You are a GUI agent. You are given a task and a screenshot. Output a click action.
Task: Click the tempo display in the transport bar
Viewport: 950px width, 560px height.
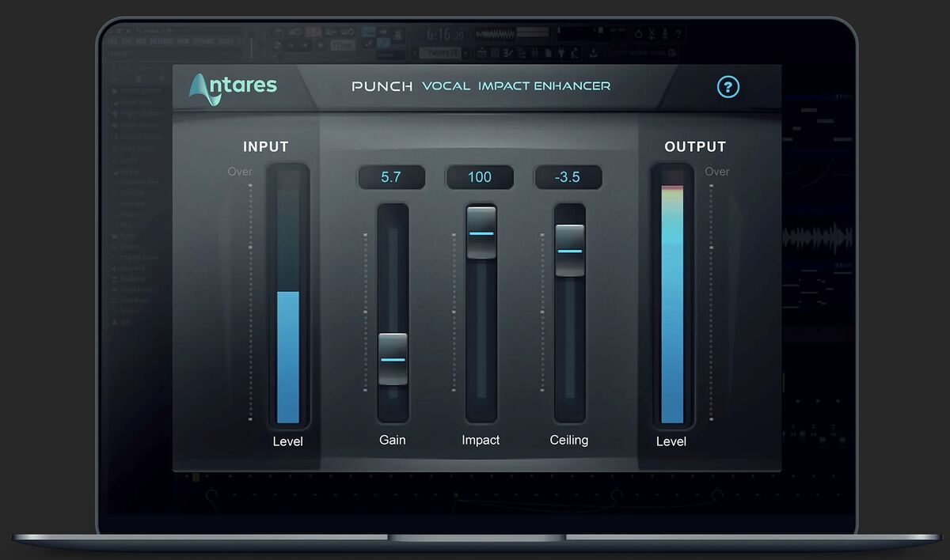pyautogui.click(x=342, y=46)
